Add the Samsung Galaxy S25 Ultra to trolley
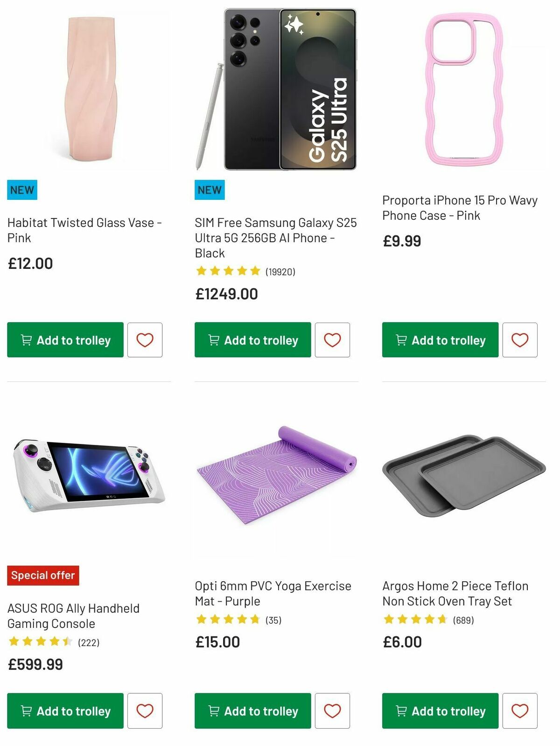The width and height of the screenshot is (560, 746). tap(252, 340)
